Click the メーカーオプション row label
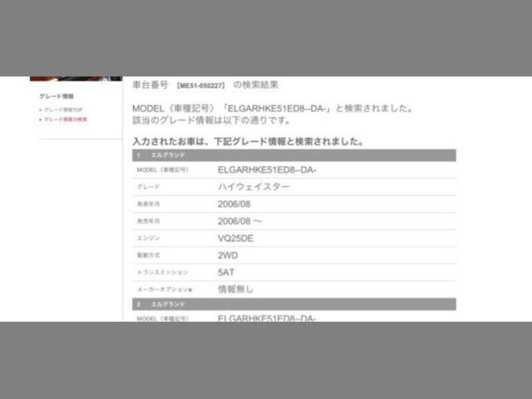532x399 pixels. pyautogui.click(x=162, y=289)
